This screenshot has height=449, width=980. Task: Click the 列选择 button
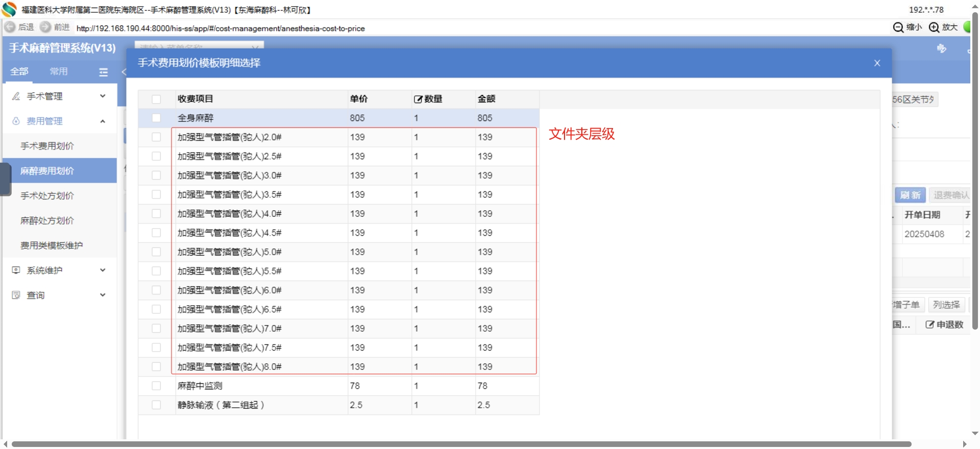click(x=946, y=305)
